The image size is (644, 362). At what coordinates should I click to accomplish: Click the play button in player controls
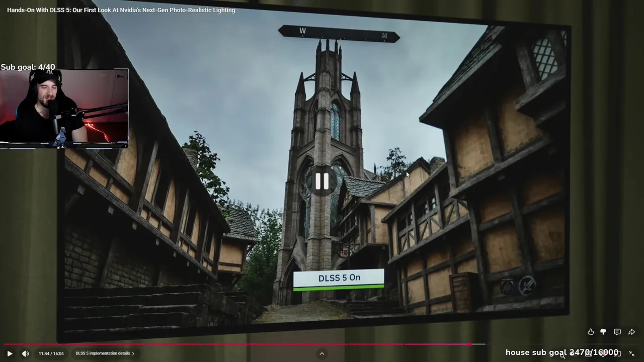[x=10, y=353]
